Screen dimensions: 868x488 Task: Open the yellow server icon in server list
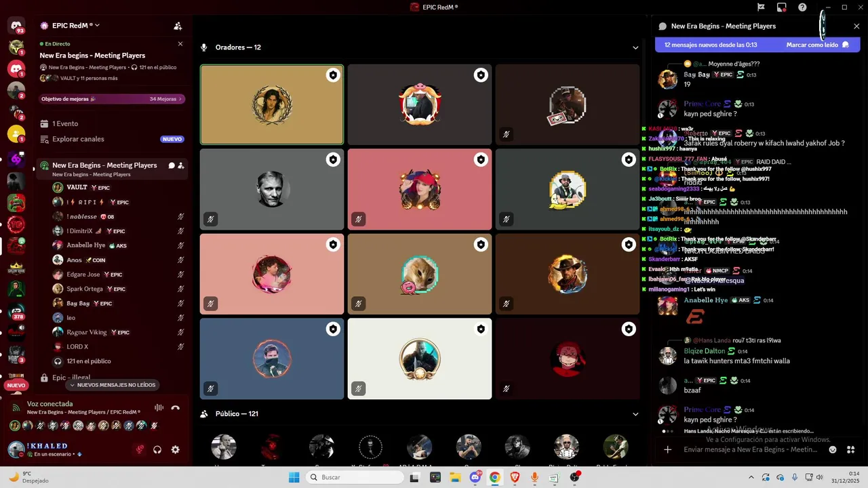[x=16, y=134]
